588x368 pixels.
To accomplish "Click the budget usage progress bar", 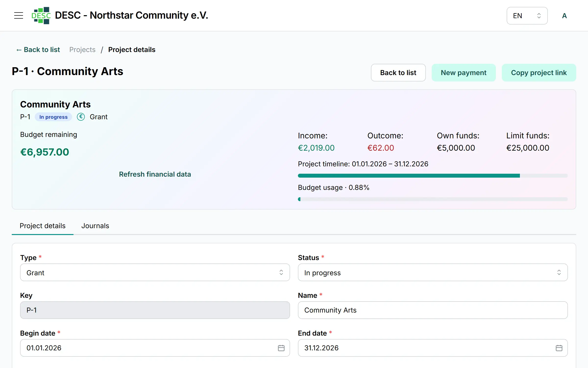I will 433,199.
